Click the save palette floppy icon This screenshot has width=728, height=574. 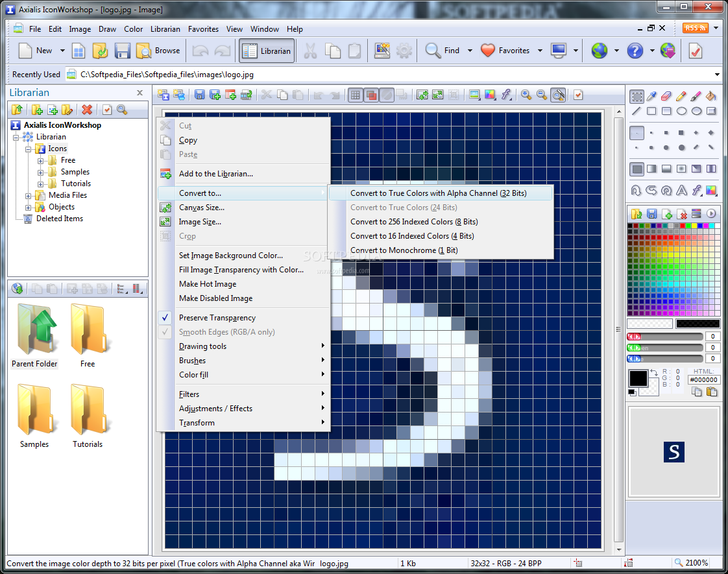(x=652, y=214)
